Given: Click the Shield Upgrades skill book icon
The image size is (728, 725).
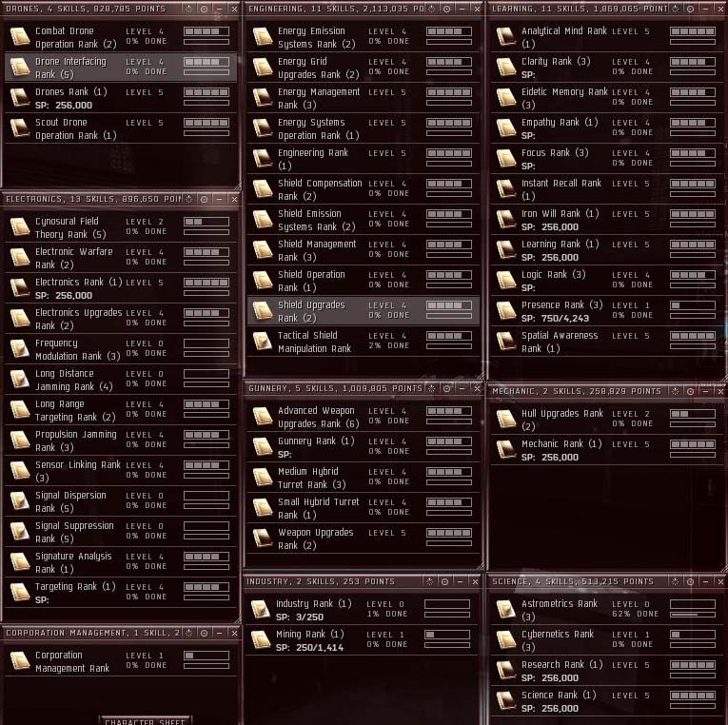Looking at the screenshot, I should (263, 311).
